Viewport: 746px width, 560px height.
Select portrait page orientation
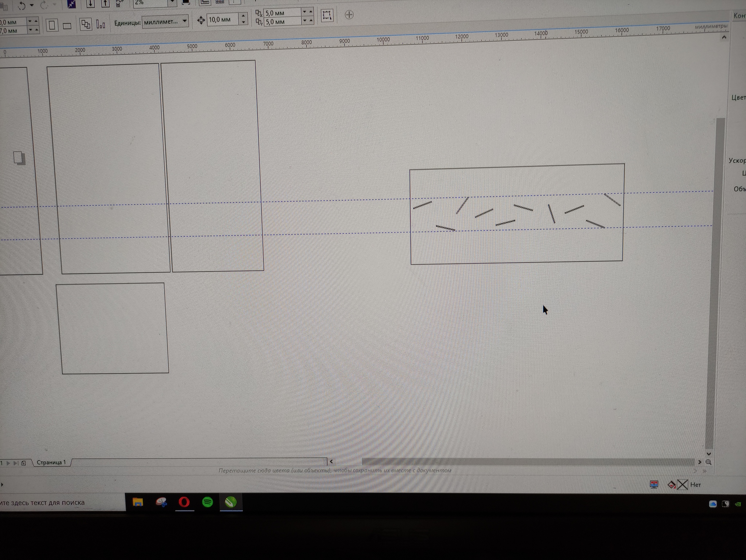pyautogui.click(x=52, y=25)
